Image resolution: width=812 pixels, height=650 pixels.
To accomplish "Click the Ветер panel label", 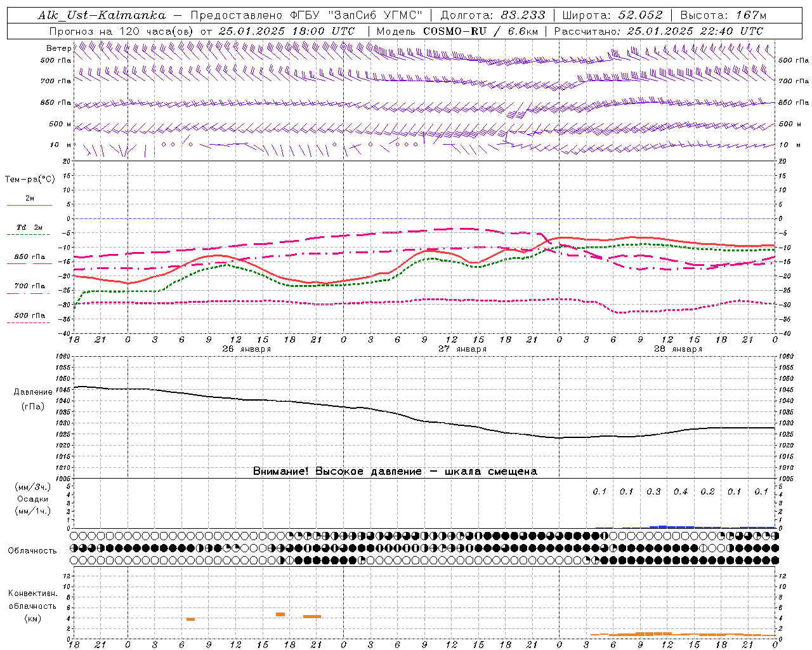I will pyautogui.click(x=58, y=48).
